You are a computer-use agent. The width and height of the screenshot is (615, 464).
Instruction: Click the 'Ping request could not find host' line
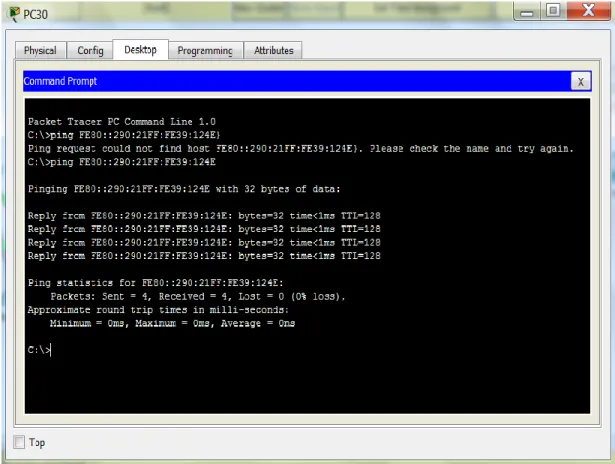pos(300,149)
